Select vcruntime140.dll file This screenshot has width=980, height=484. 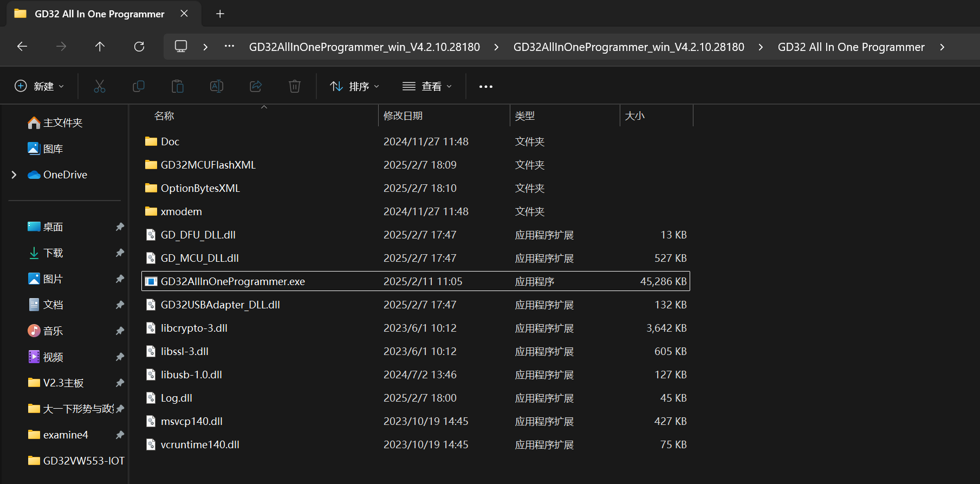[x=416, y=444]
